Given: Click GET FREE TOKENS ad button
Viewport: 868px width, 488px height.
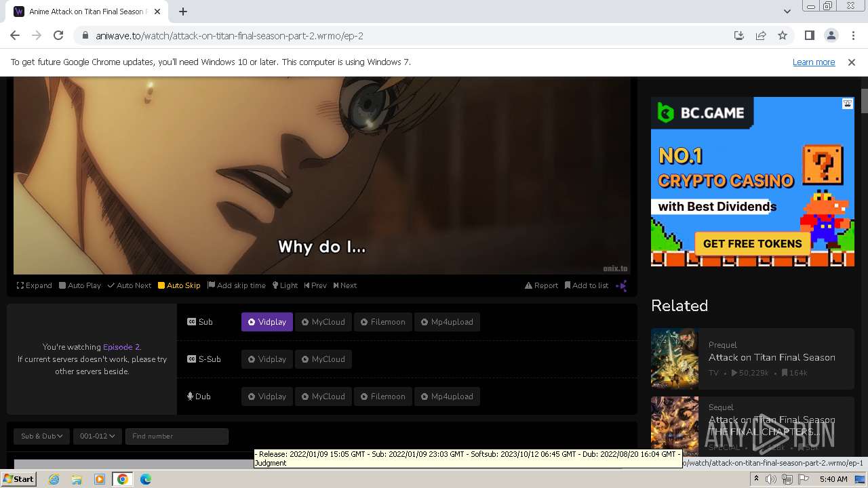Looking at the screenshot, I should coord(753,244).
